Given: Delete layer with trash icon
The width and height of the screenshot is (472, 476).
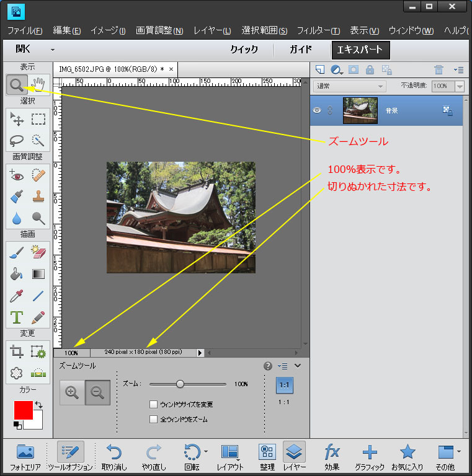Looking at the screenshot, I should tap(439, 70).
